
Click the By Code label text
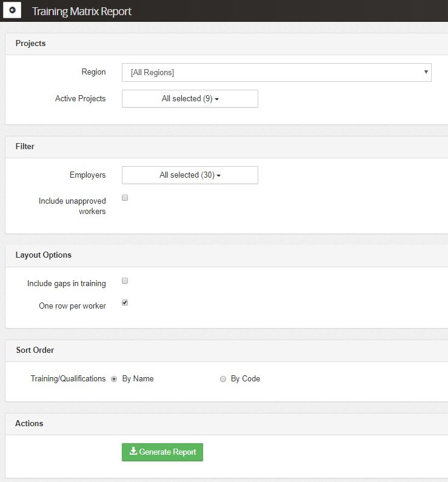point(246,379)
